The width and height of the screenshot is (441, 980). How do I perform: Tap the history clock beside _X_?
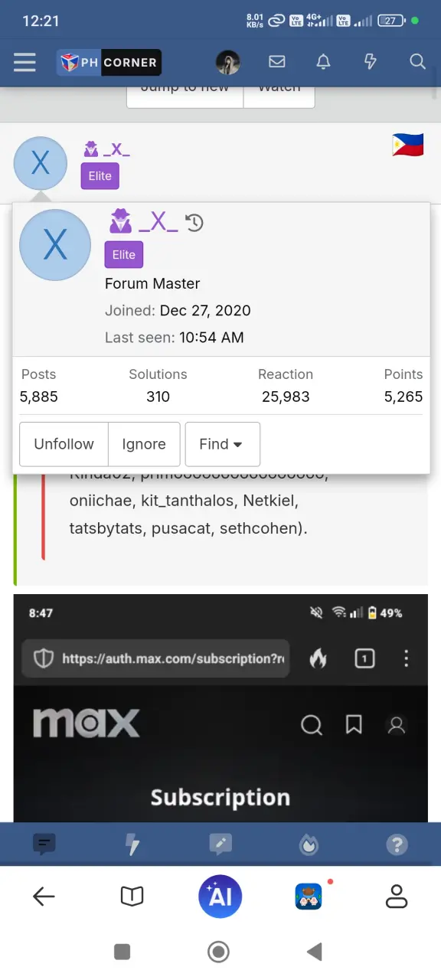click(194, 223)
